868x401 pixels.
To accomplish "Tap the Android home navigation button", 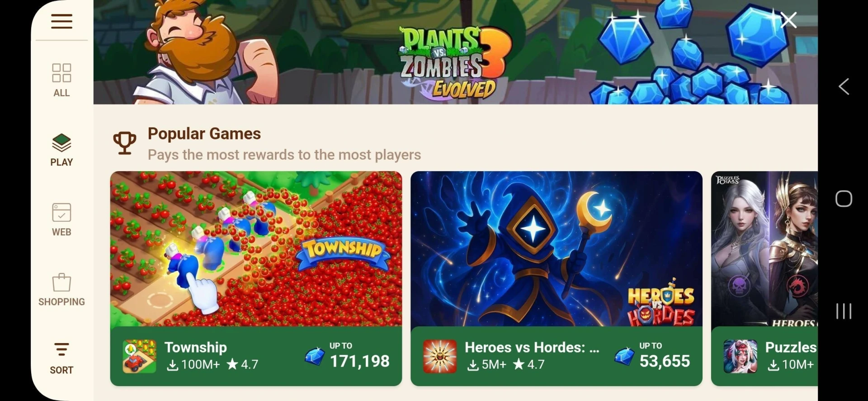I will (x=844, y=199).
